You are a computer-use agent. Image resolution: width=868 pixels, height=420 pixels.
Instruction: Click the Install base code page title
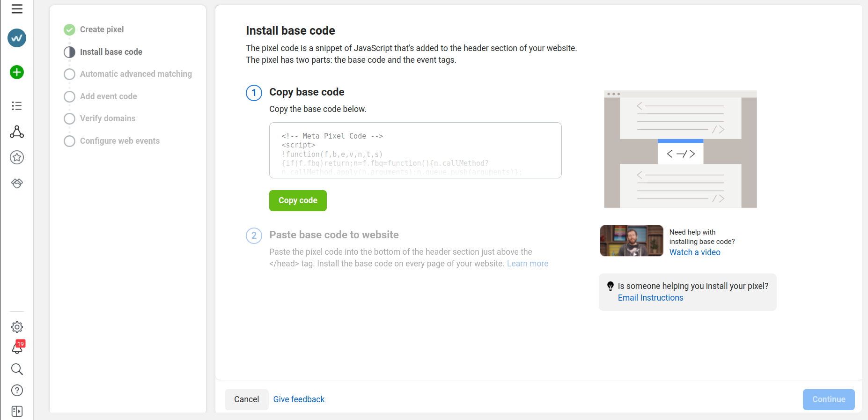click(290, 31)
